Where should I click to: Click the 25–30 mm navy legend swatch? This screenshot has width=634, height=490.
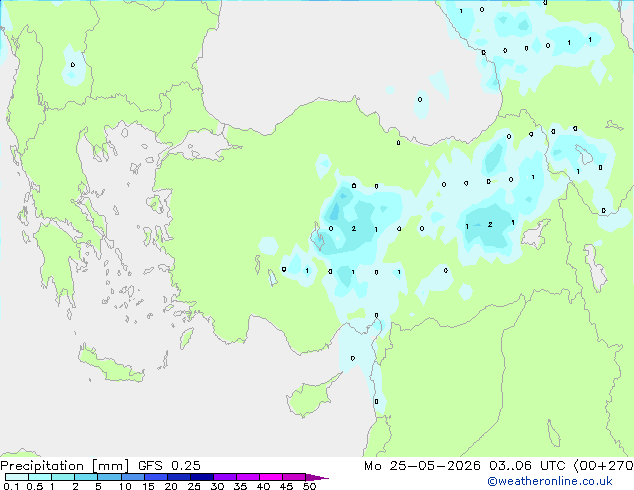click(201, 477)
